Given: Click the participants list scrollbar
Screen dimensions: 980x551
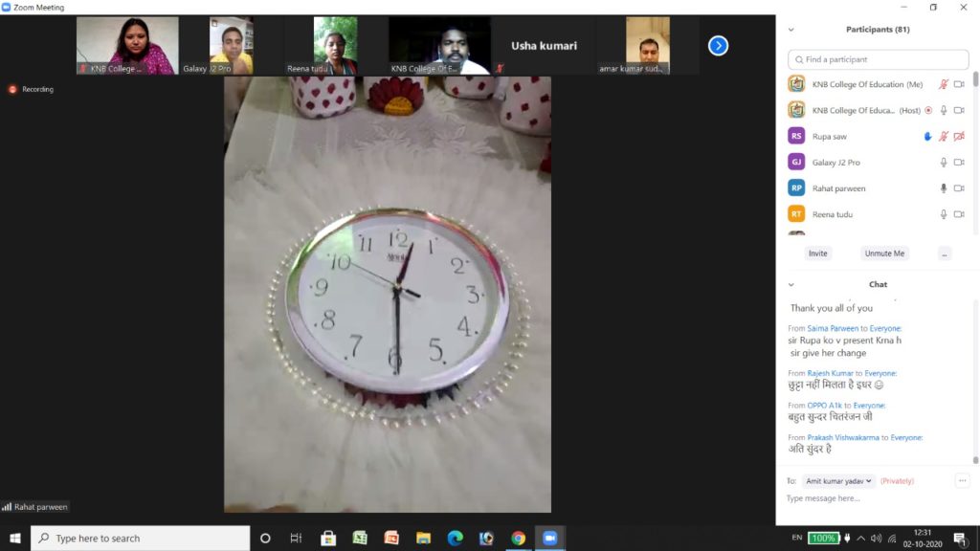Looking at the screenshot, I should pos(975,79).
